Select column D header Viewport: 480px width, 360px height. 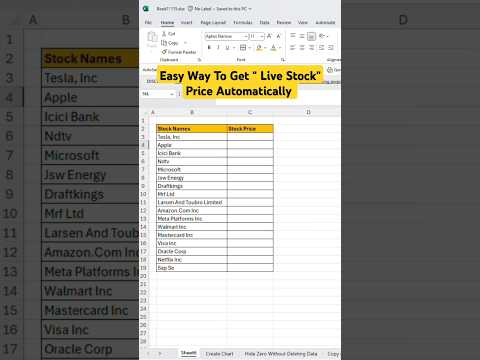click(308, 112)
